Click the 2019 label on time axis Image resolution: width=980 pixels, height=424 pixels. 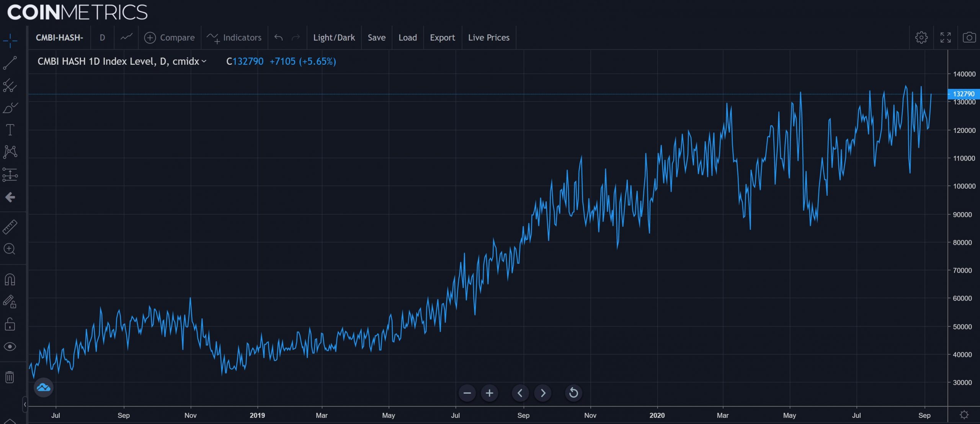tap(257, 415)
